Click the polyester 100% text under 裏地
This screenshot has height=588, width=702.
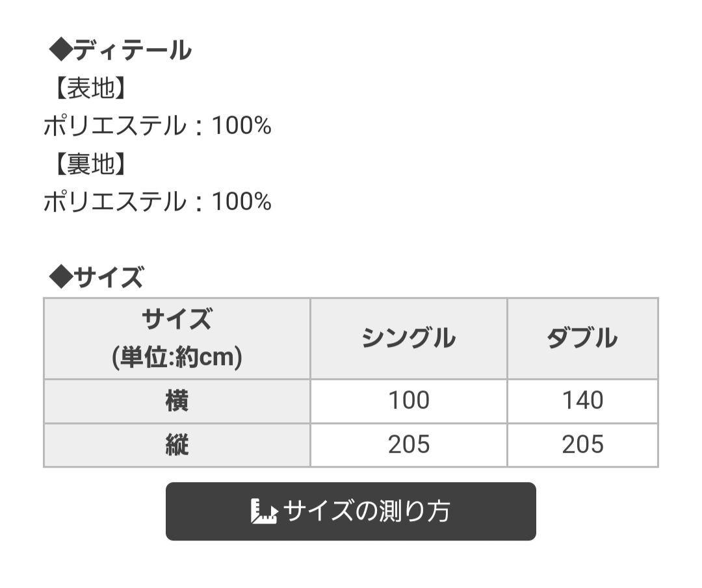point(157,202)
